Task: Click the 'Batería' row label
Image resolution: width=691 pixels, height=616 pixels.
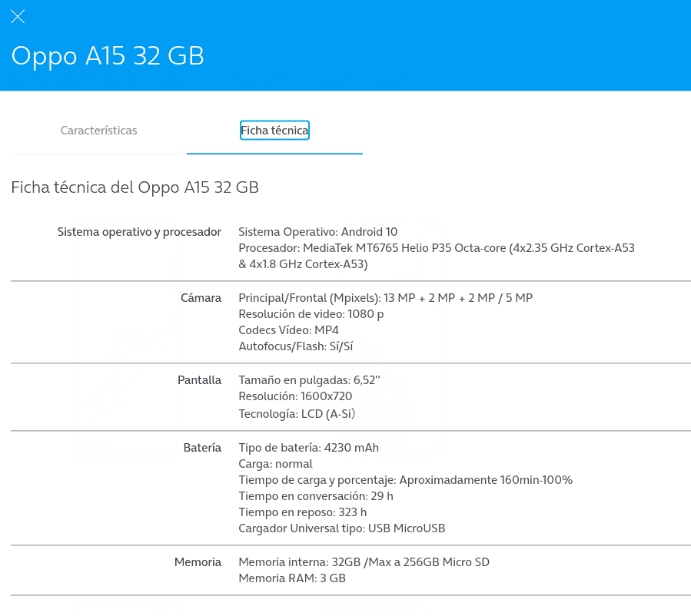Action: 202,448
